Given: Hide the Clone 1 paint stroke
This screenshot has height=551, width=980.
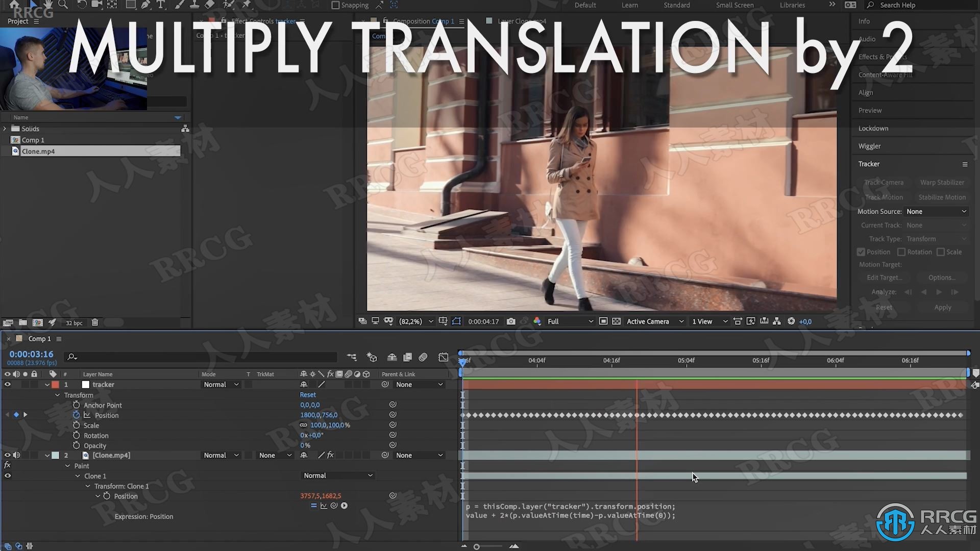Looking at the screenshot, I should click(x=8, y=475).
